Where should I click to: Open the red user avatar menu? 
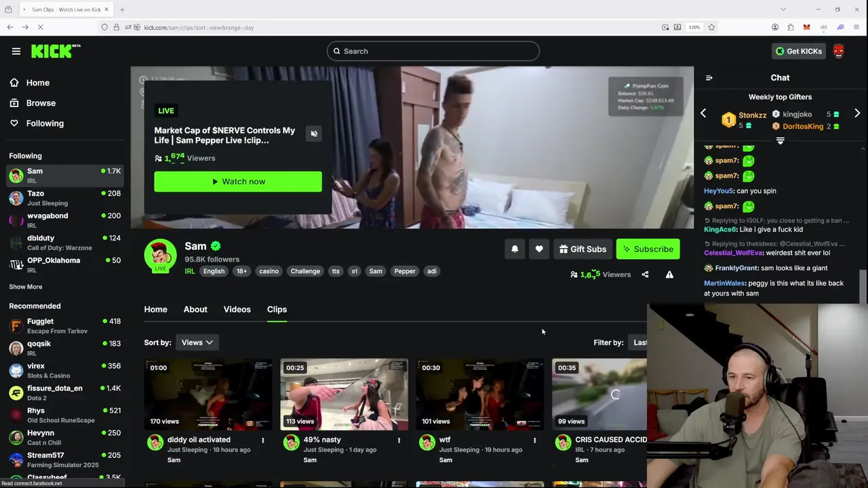[839, 51]
